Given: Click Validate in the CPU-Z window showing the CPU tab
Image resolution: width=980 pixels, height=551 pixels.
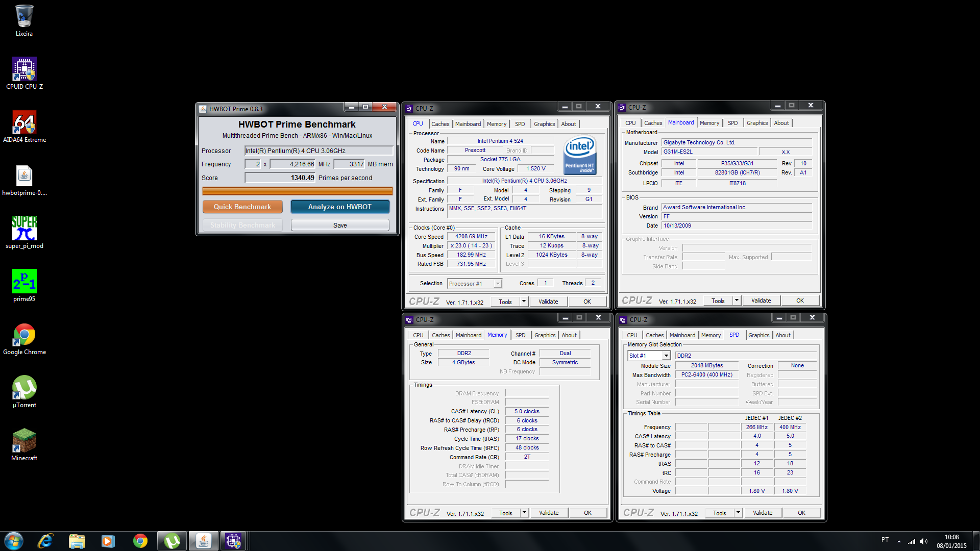Looking at the screenshot, I should click(x=548, y=302).
